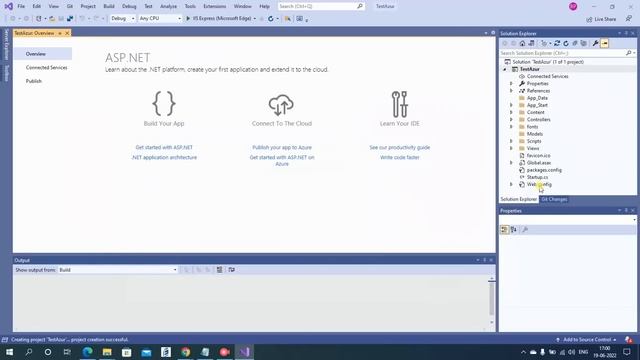Select Publish in the overview sidebar
640x360 pixels.
(x=34, y=81)
